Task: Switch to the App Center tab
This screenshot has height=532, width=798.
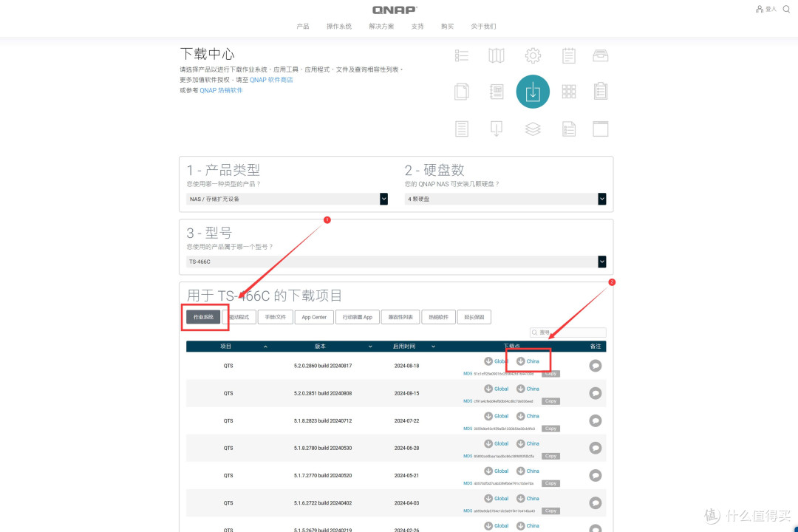Action: 314,317
